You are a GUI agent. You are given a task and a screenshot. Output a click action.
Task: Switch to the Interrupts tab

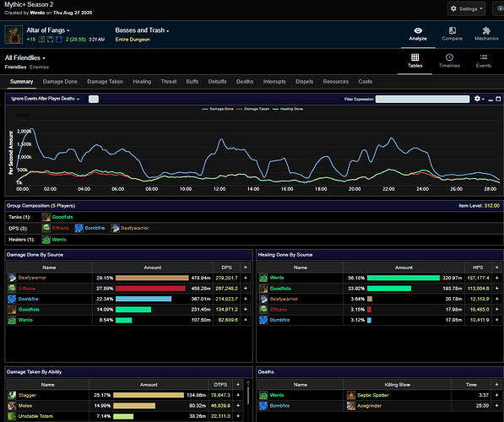(x=274, y=82)
